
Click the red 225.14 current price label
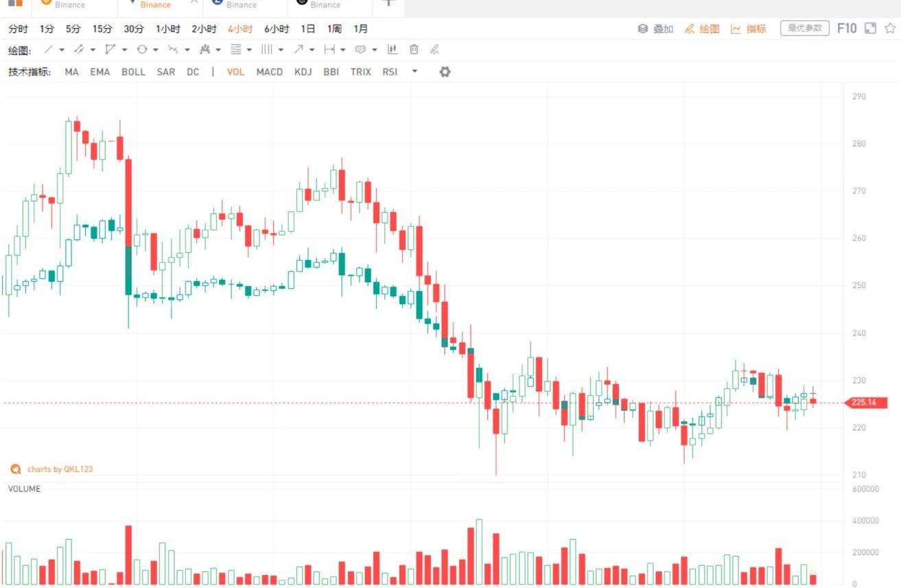coord(863,403)
